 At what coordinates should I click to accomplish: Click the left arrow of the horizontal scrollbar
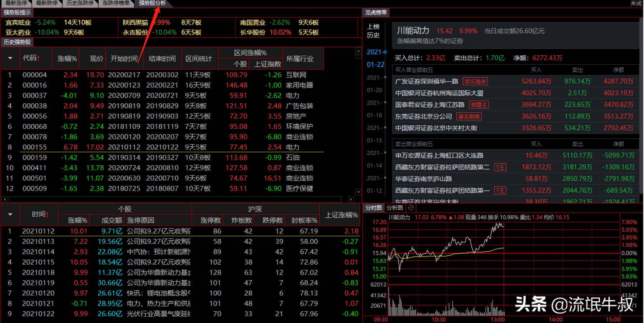(x=4, y=199)
